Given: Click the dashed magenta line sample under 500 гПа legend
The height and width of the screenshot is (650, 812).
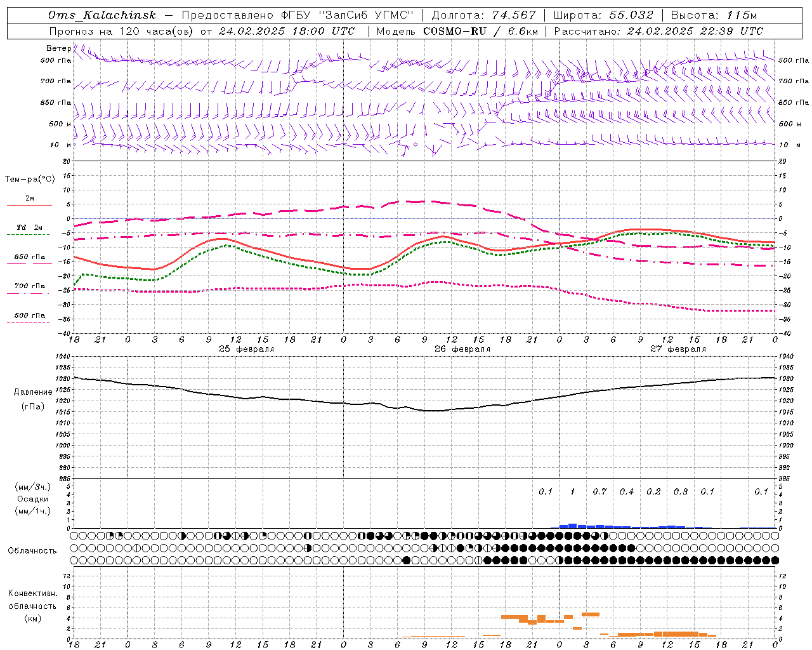Looking at the screenshot, I should [x=28, y=323].
